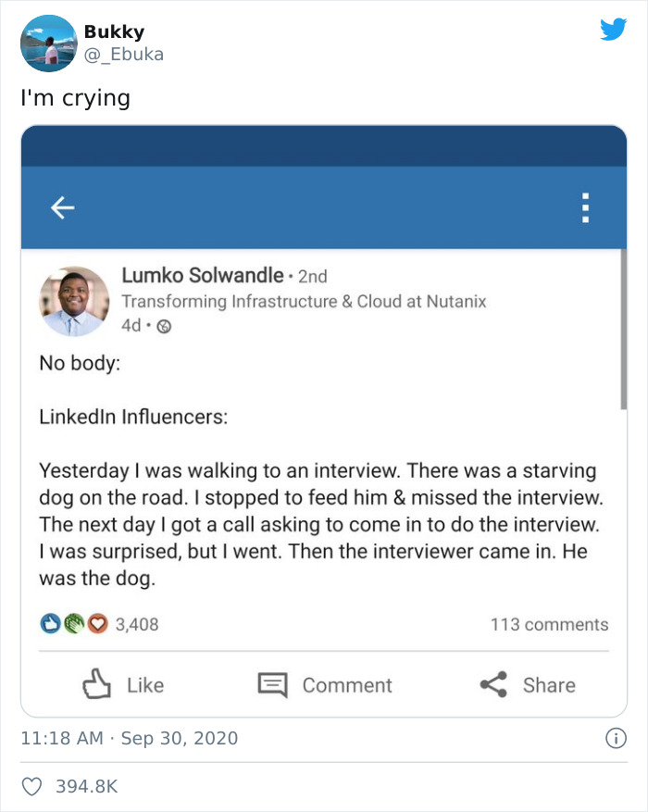The height and width of the screenshot is (812, 648).
Task: Open the 113 comments thread
Action: click(x=549, y=624)
